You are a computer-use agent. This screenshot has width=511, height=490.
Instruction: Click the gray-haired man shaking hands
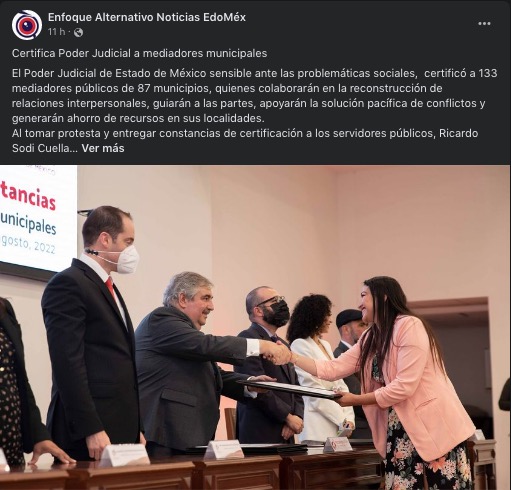point(192,363)
